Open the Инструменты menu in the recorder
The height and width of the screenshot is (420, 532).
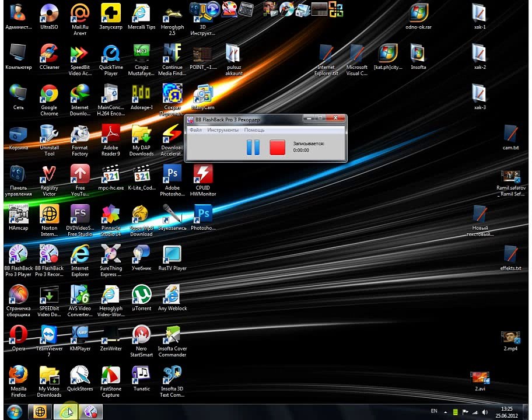(x=223, y=130)
